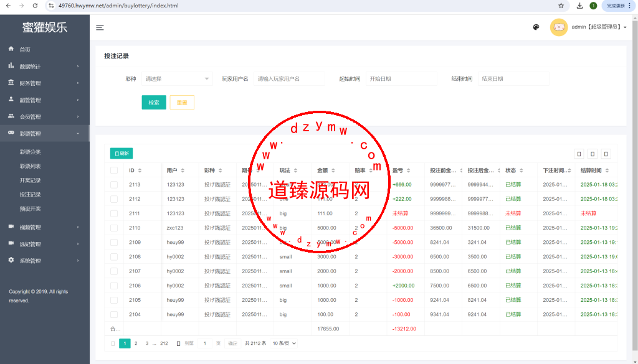Sort table by ID column arrows

(x=140, y=170)
